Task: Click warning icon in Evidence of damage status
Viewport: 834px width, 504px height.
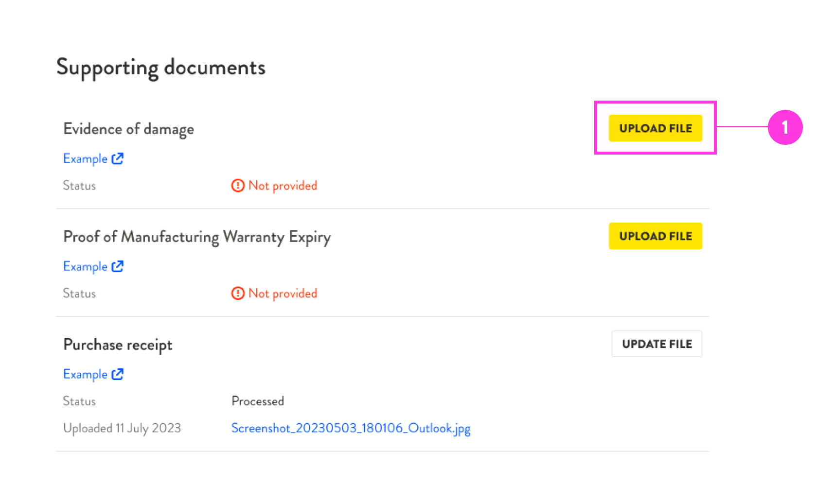Action: coord(238,186)
